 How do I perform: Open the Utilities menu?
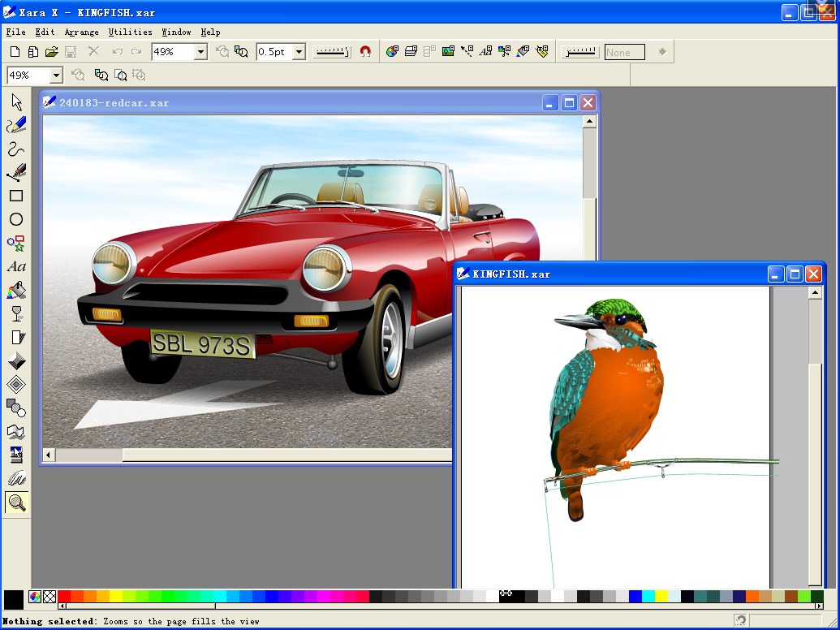[130, 32]
